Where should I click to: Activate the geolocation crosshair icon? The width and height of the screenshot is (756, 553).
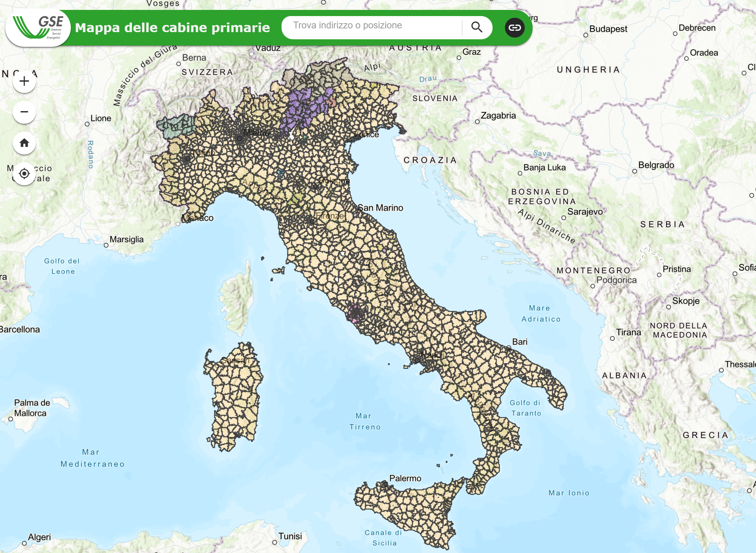24,174
